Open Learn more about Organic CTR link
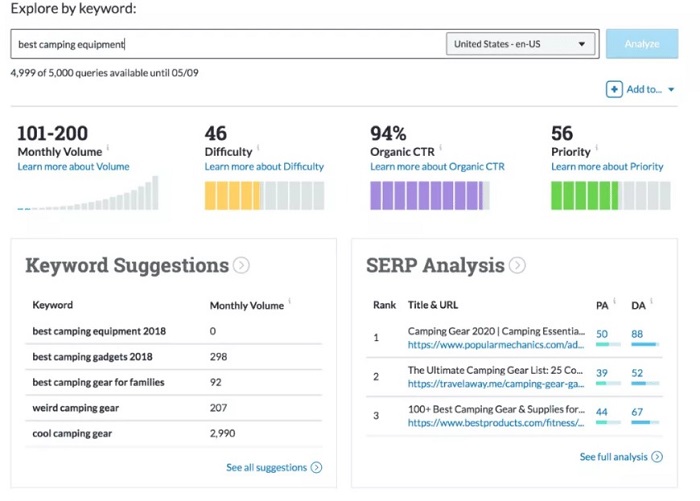The width and height of the screenshot is (700, 501). pos(435,167)
